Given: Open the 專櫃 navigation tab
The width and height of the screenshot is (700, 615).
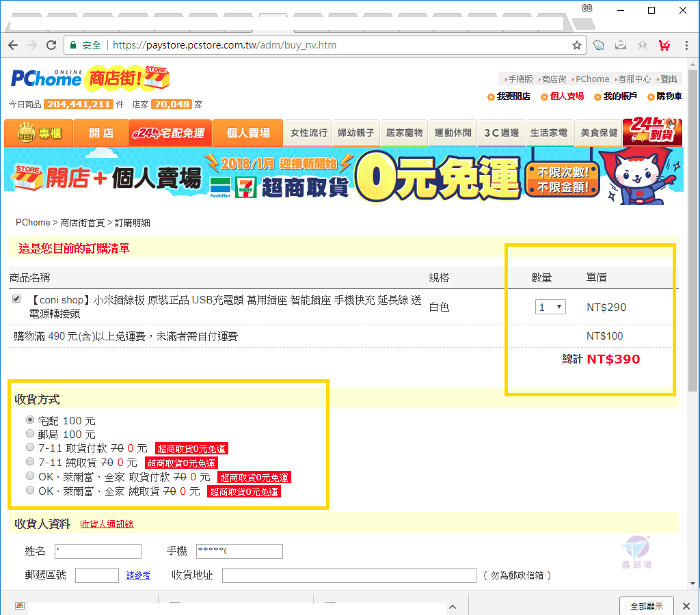Looking at the screenshot, I should tap(39, 133).
